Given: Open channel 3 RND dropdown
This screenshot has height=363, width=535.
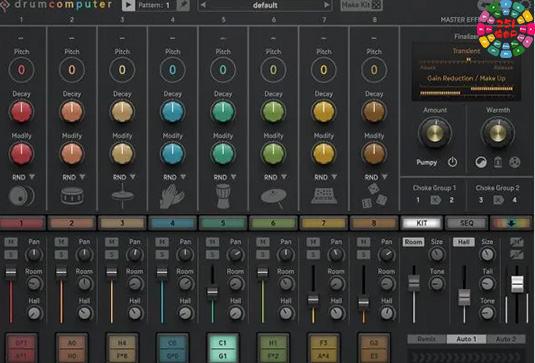Looking at the screenshot, I should [x=124, y=177].
